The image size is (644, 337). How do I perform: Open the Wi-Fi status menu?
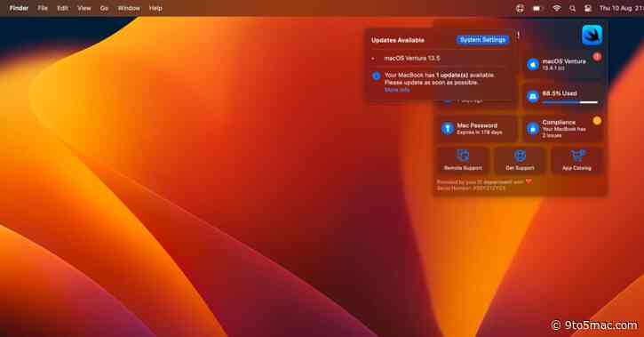tap(557, 8)
